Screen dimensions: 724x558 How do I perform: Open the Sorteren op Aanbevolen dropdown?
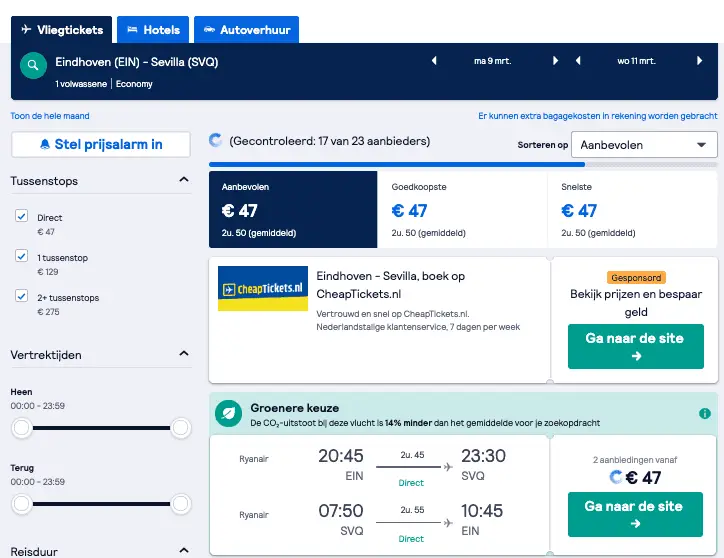pyautogui.click(x=644, y=145)
